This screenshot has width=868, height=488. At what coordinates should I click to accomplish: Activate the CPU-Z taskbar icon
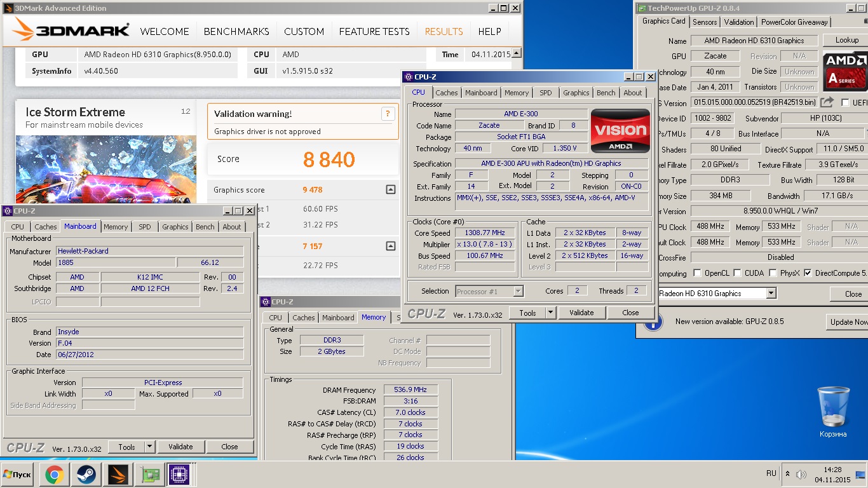(x=179, y=475)
